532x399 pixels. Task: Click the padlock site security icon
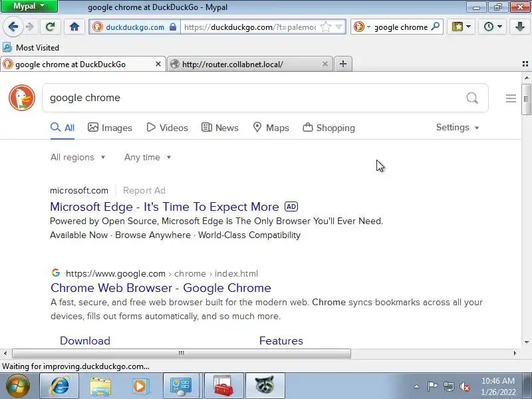(173, 27)
